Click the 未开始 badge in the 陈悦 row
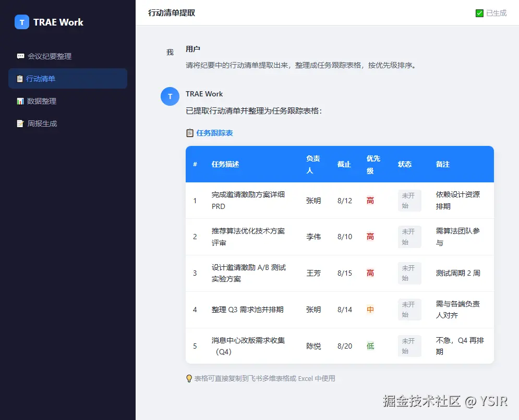Viewport: 519px width, 420px height. [x=409, y=346]
